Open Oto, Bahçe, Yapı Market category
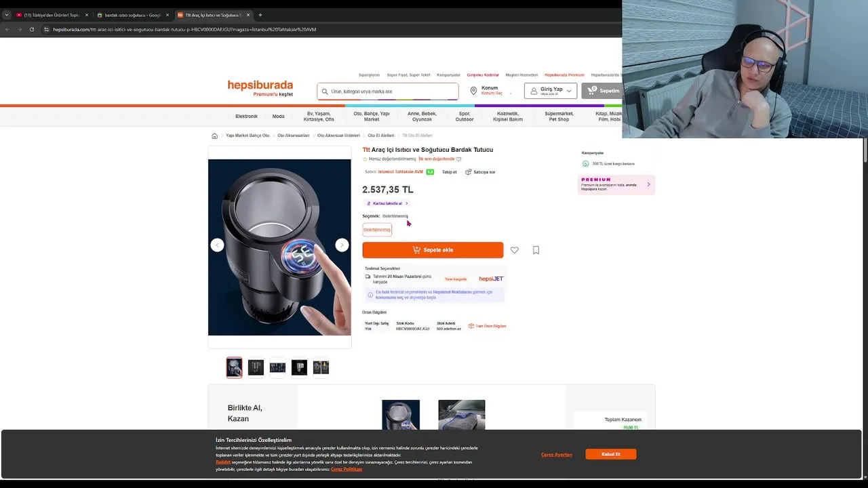 [x=372, y=117]
